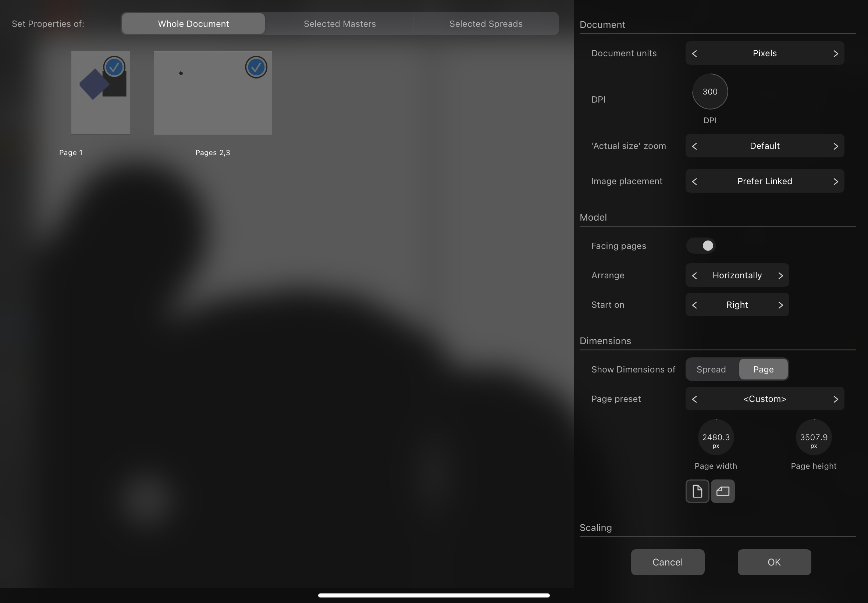Image resolution: width=868 pixels, height=603 pixels.
Task: Previous Start on option arrow
Action: click(694, 305)
